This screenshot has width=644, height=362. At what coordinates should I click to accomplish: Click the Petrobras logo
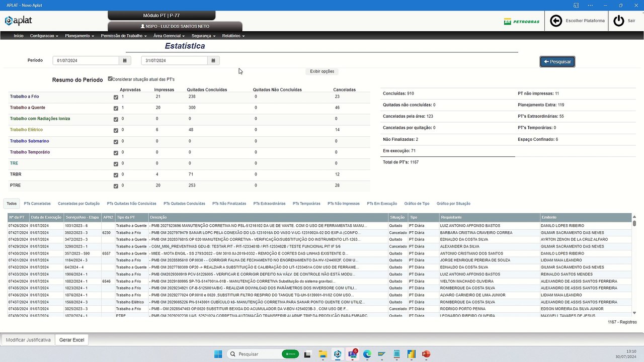pos(522,22)
